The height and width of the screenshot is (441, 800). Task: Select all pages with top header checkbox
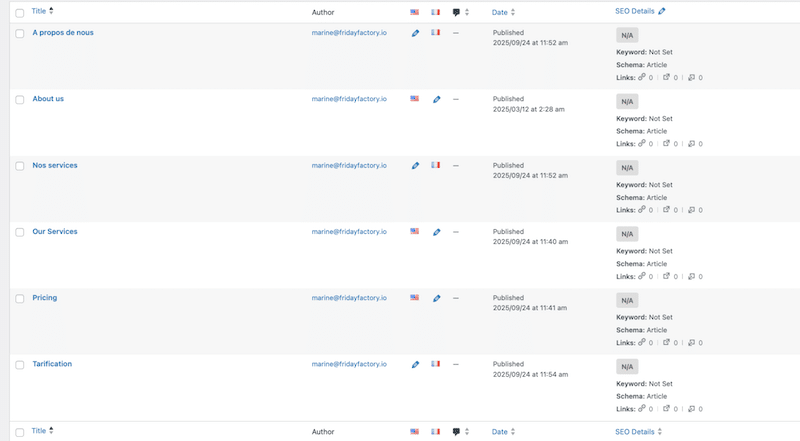tap(19, 13)
